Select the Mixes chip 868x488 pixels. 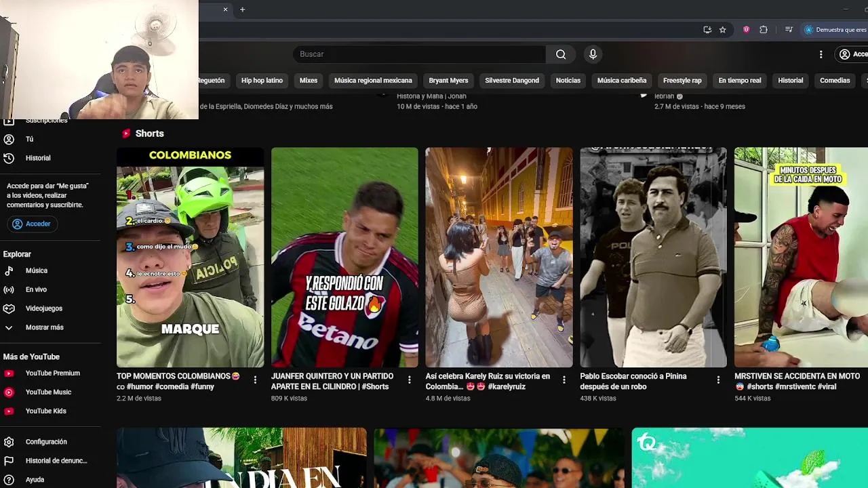click(309, 80)
